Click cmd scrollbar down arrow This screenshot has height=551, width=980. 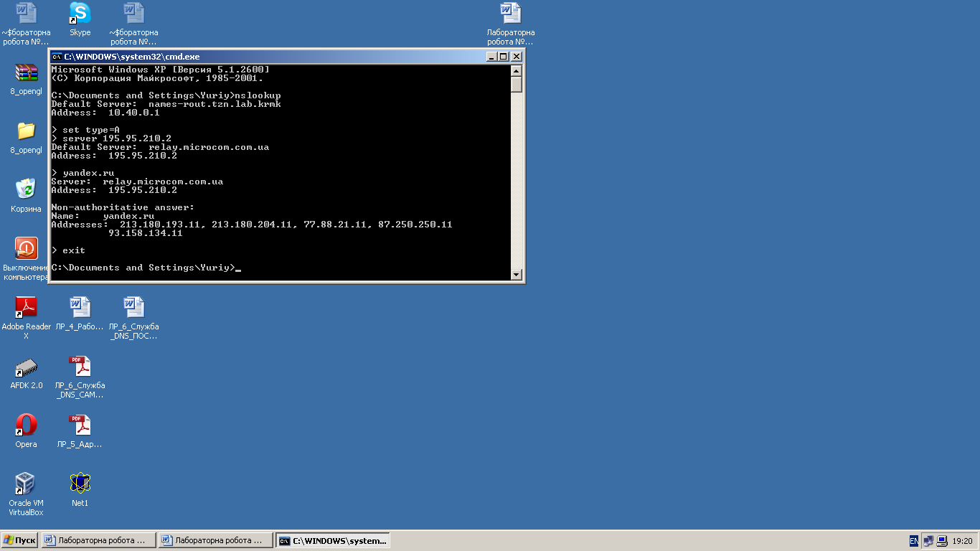pos(517,274)
